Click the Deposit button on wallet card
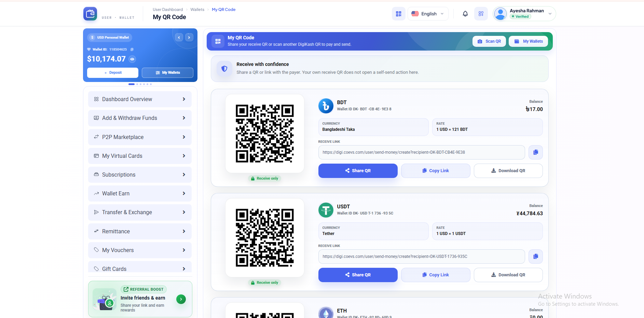 point(113,73)
